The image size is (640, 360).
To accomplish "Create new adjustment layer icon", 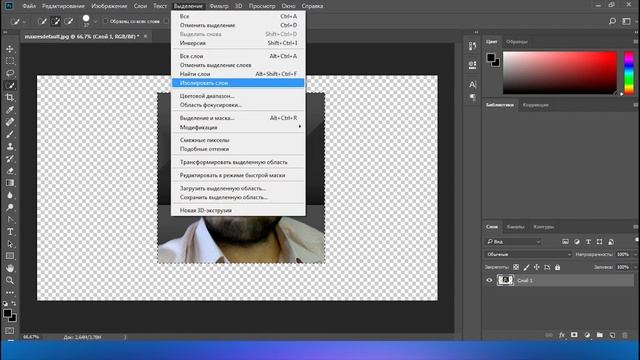I will pyautogui.click(x=587, y=335).
